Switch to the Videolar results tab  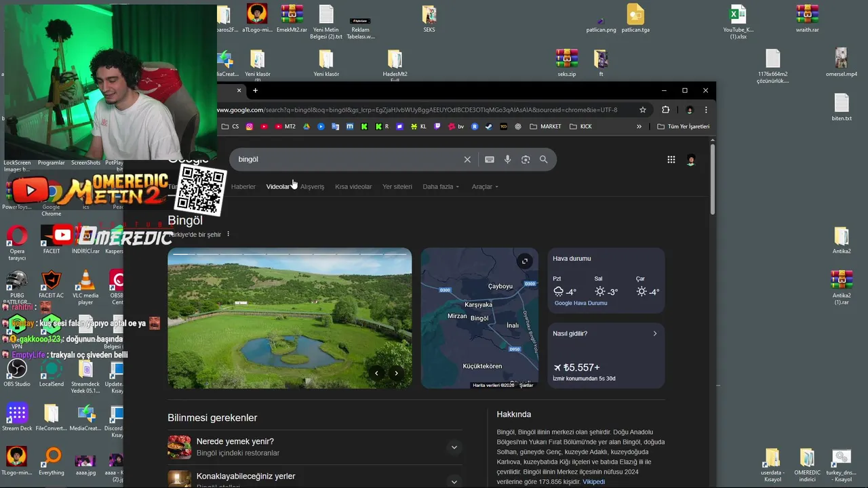[278, 186]
